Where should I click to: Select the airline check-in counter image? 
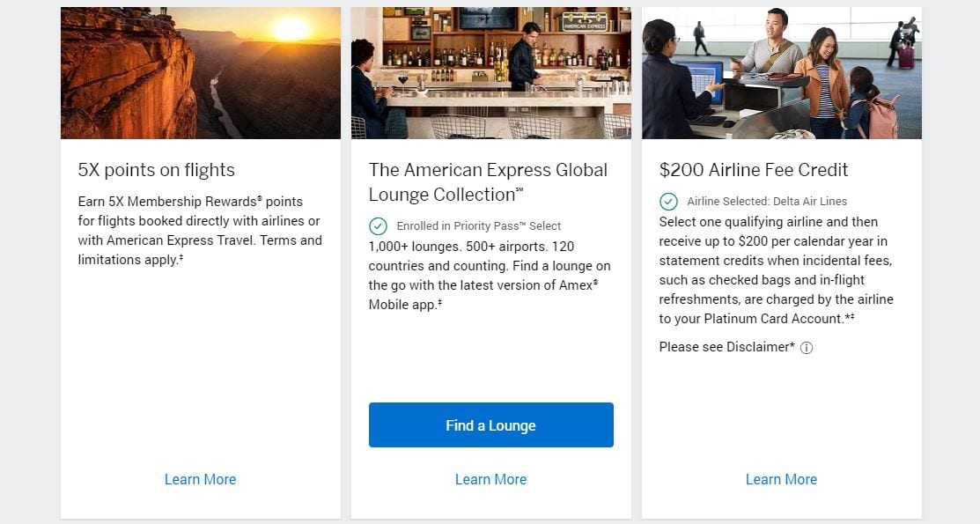[782, 72]
